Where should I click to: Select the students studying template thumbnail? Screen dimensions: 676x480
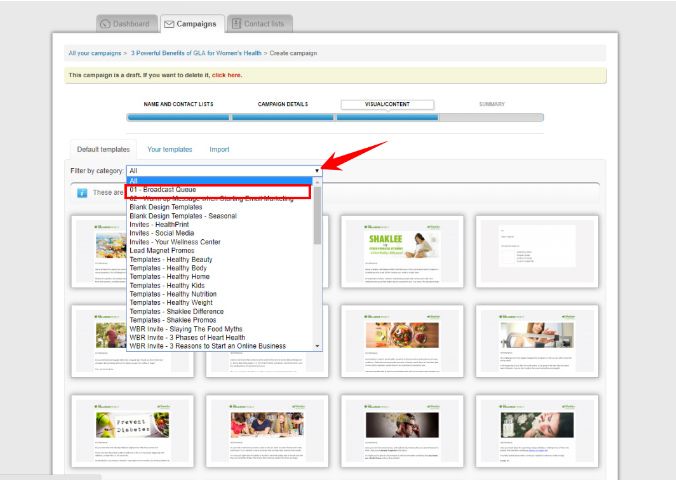267,431
